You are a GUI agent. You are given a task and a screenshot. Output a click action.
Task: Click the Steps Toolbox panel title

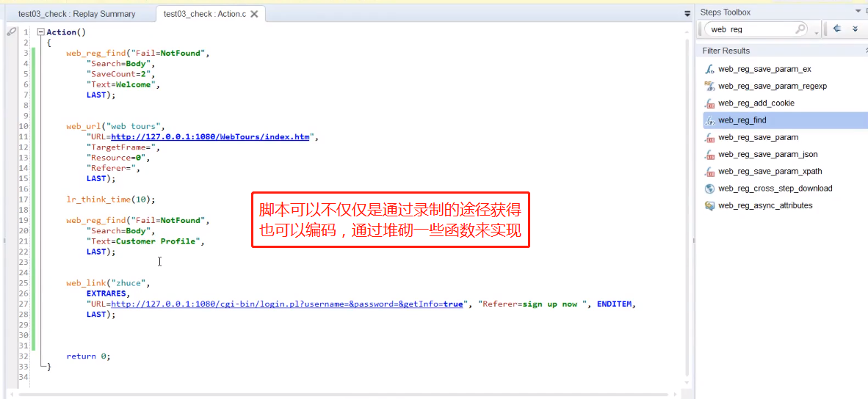point(726,12)
